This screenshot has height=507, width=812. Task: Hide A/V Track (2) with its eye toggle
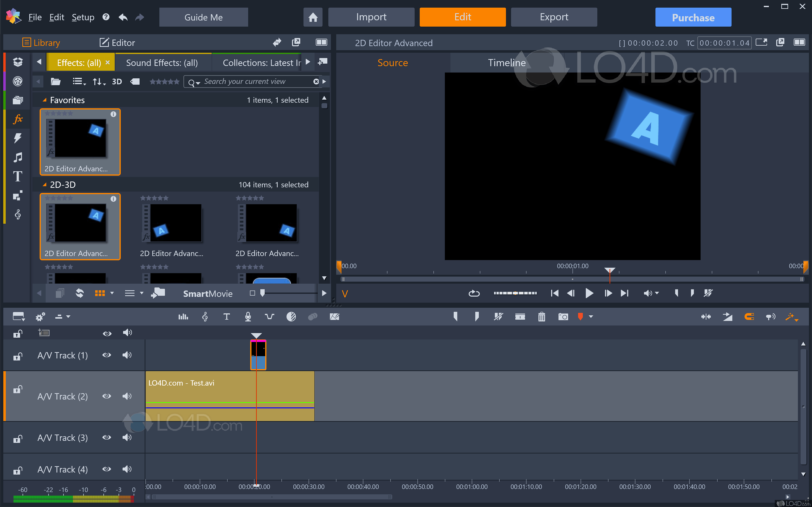pyautogui.click(x=107, y=396)
